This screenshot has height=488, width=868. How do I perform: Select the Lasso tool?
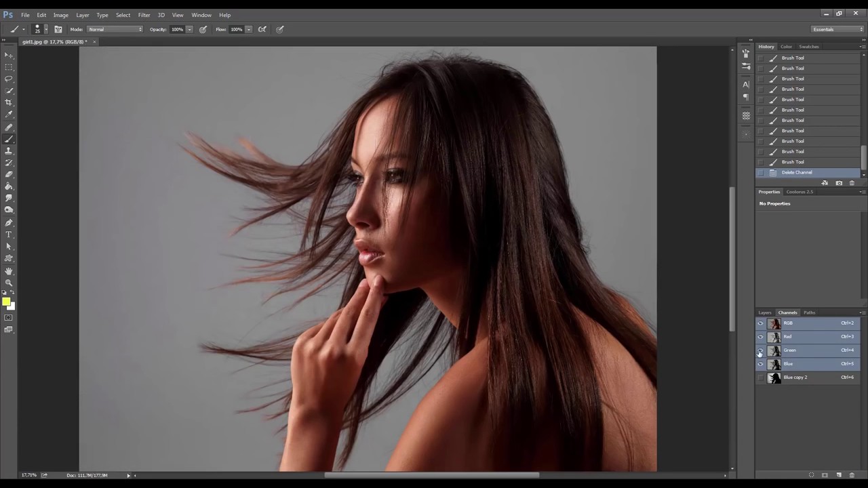click(9, 79)
